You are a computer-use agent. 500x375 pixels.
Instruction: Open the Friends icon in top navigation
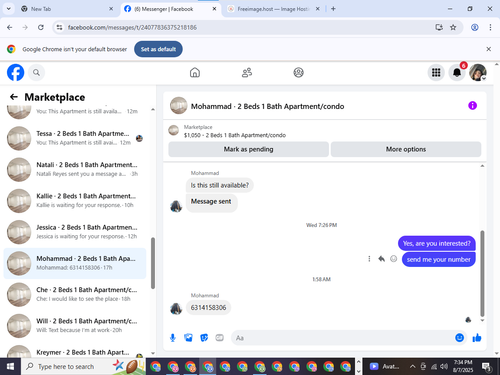tap(247, 72)
